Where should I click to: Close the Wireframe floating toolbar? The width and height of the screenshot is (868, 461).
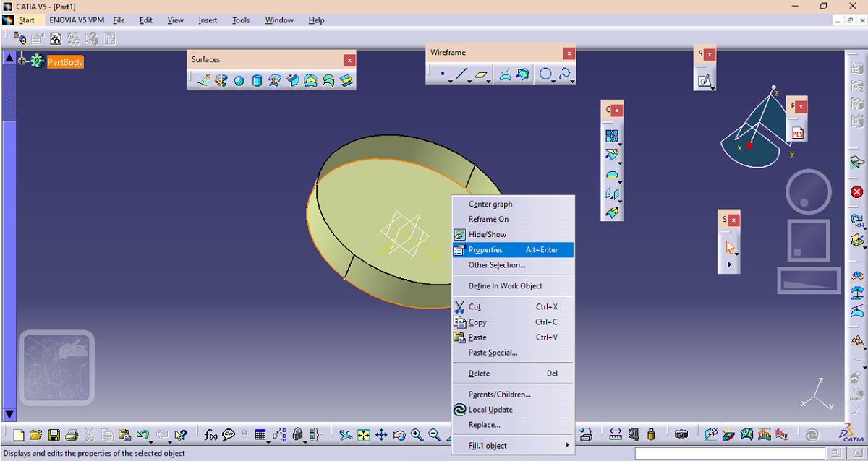click(569, 53)
